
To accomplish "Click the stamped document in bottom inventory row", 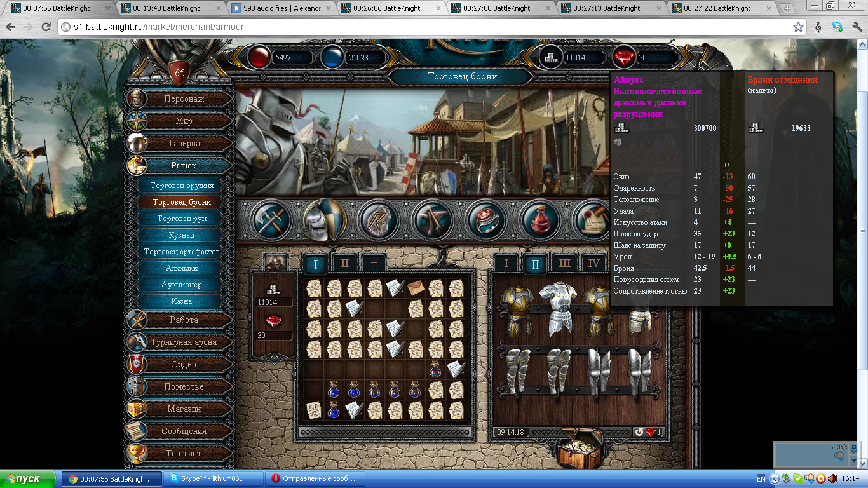I will (313, 410).
